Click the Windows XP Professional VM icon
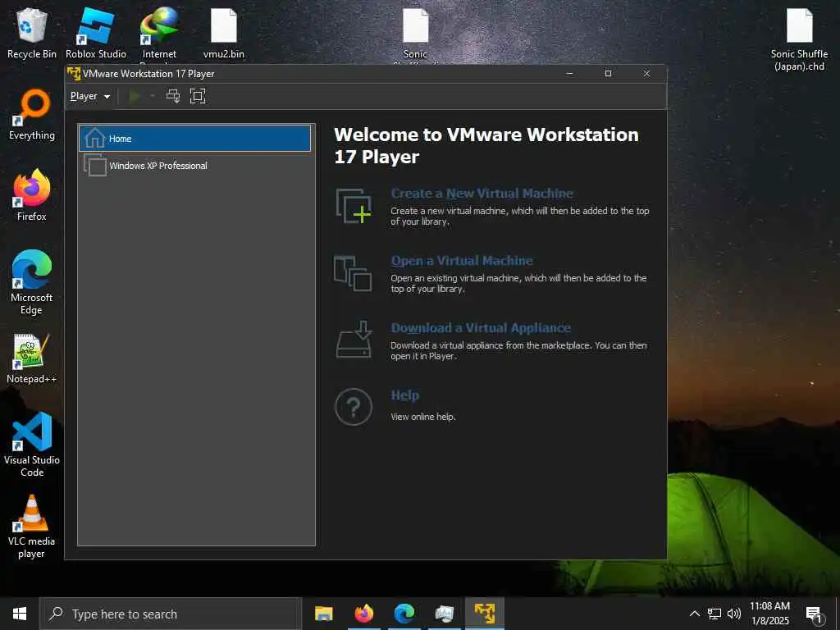The width and height of the screenshot is (840, 630). (95, 165)
